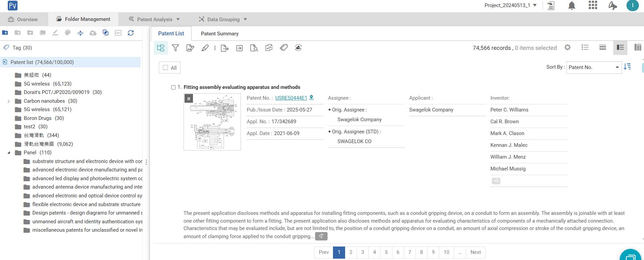Screen dimensions: 644x260
Task: Refresh the folder list
Action: pos(131,33)
